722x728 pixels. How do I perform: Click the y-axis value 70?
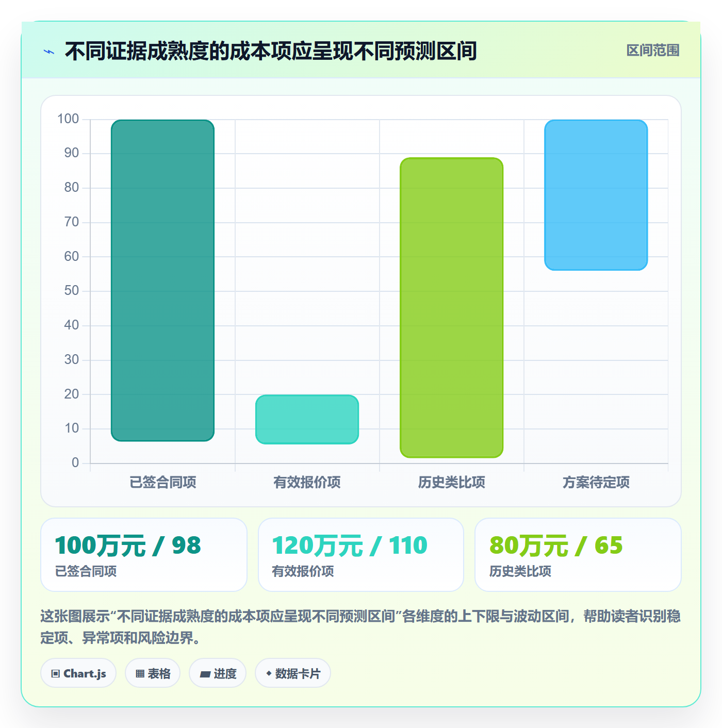pyautogui.click(x=72, y=222)
